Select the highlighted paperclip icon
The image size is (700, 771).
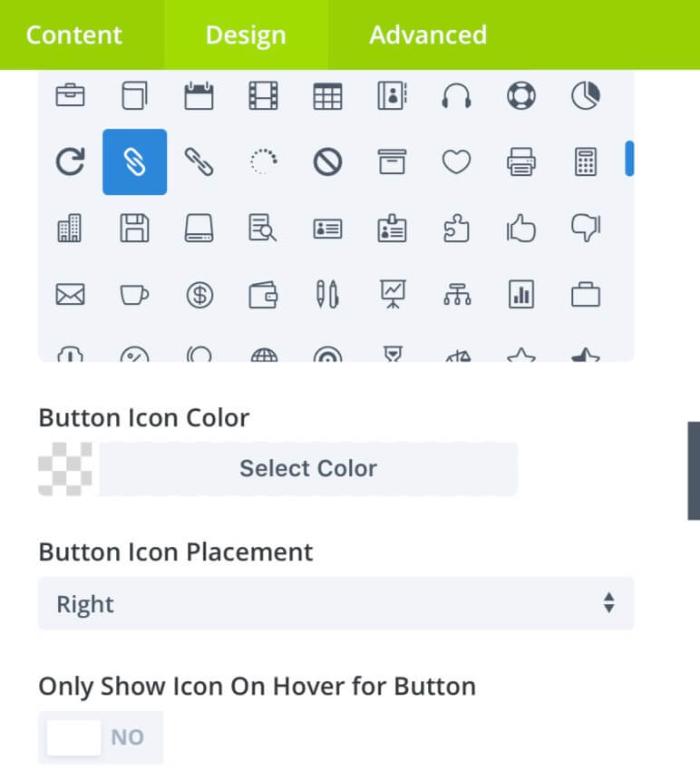point(135,161)
